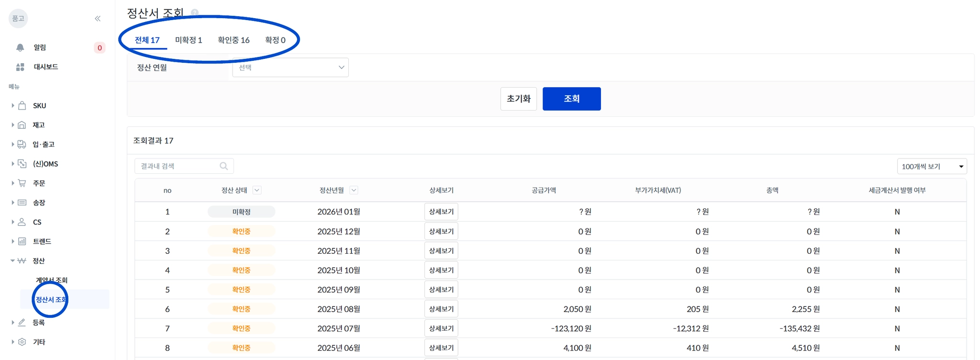Click the 기타 menu label
The image size is (980, 360).
point(39,342)
